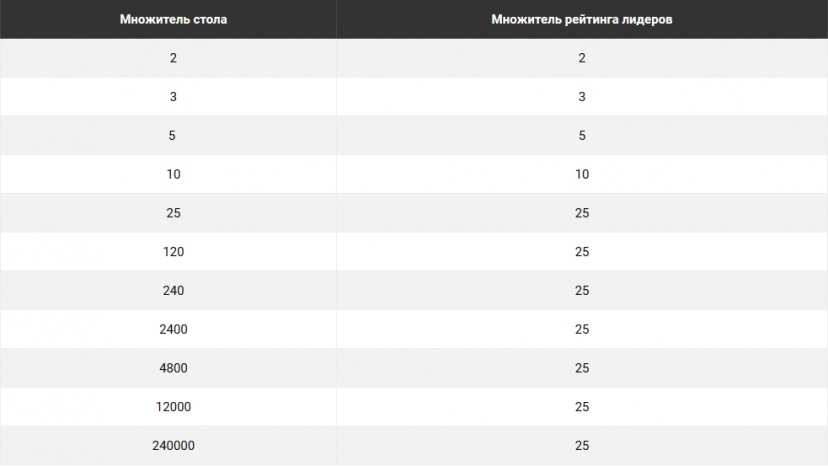The image size is (828, 466).
Task: Select leaderboard multiplier 3 in second row
Action: coord(582,97)
